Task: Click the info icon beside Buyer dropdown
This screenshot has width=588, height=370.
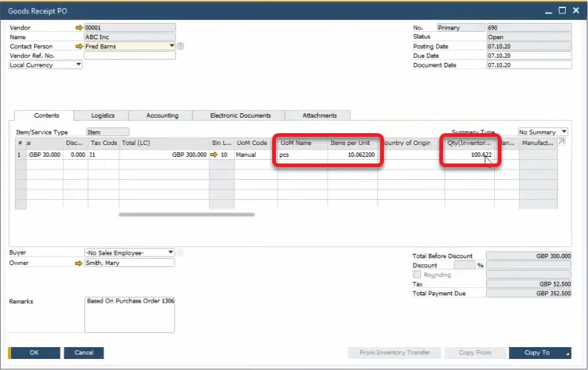Action: (180, 252)
